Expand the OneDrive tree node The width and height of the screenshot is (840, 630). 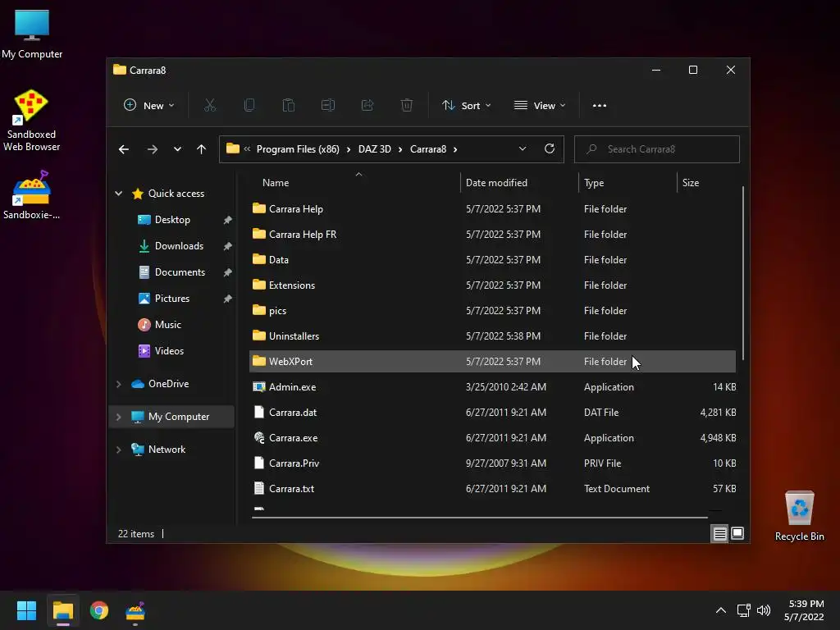coord(119,384)
